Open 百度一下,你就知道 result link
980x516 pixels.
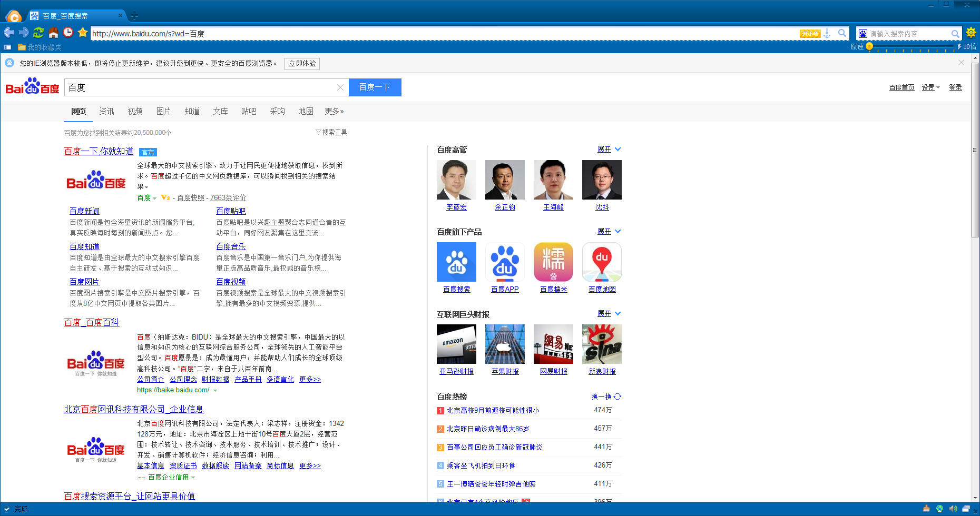[99, 151]
